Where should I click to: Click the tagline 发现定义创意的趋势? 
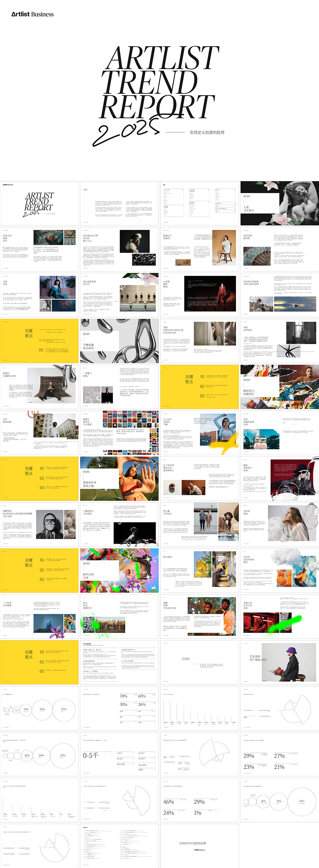point(207,132)
